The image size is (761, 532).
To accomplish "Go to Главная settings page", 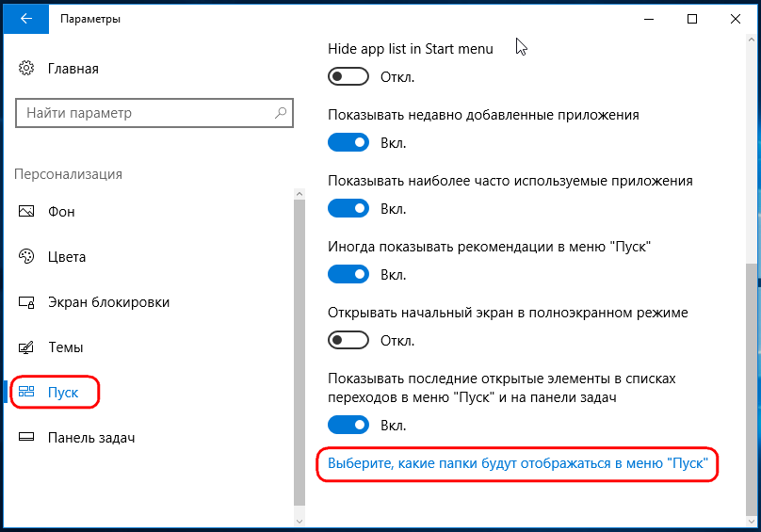I will tap(73, 69).
